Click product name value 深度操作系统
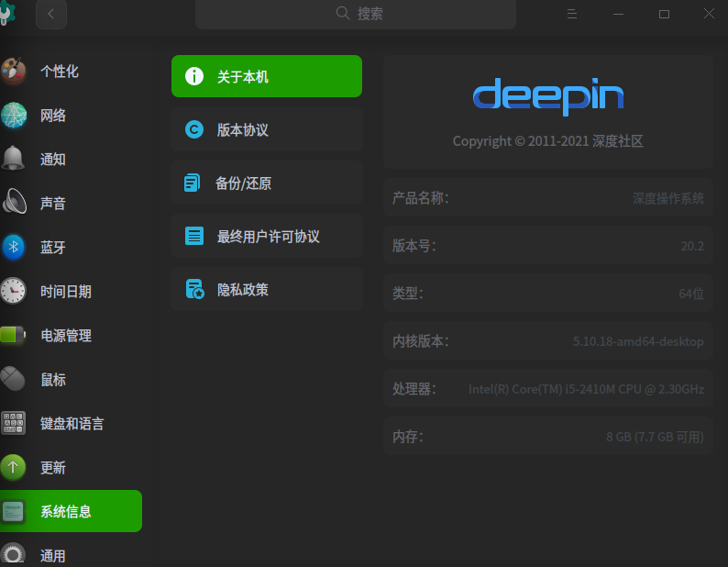The image size is (728, 567). [x=668, y=198]
